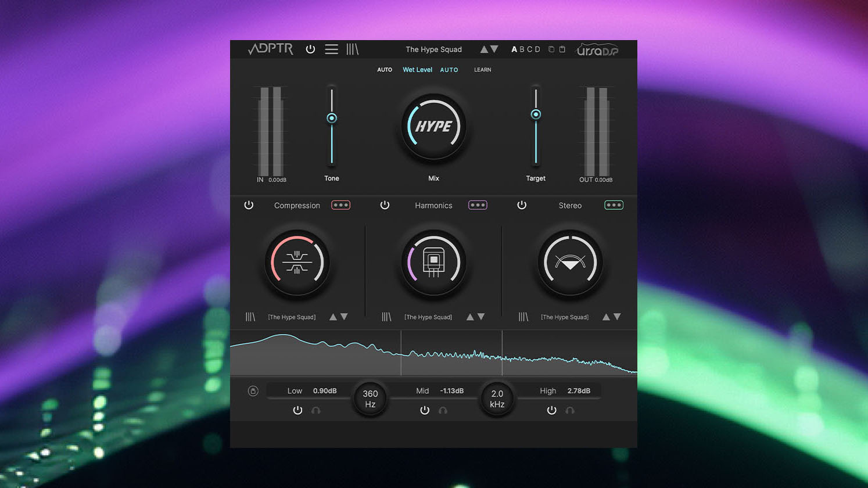Load the previous preset with top up arrow

[484, 49]
